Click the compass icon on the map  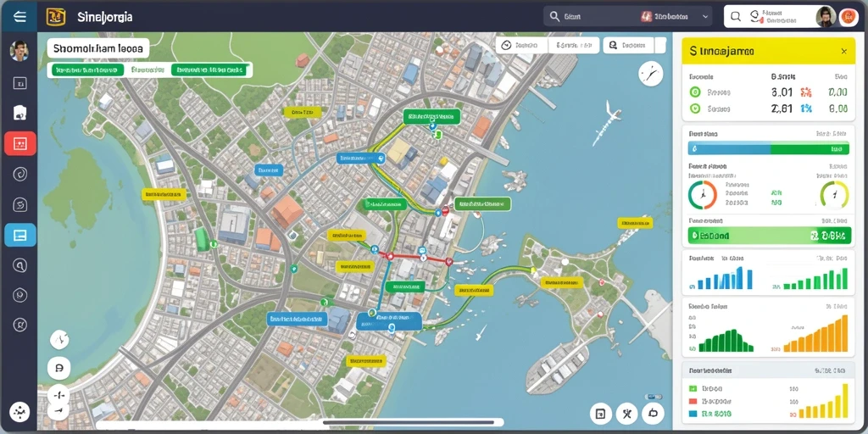pyautogui.click(x=650, y=74)
